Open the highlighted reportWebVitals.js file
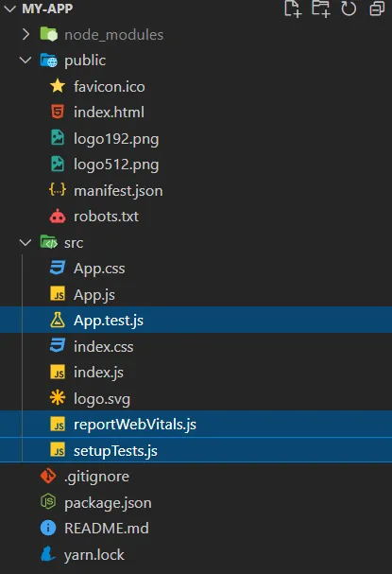 135,425
